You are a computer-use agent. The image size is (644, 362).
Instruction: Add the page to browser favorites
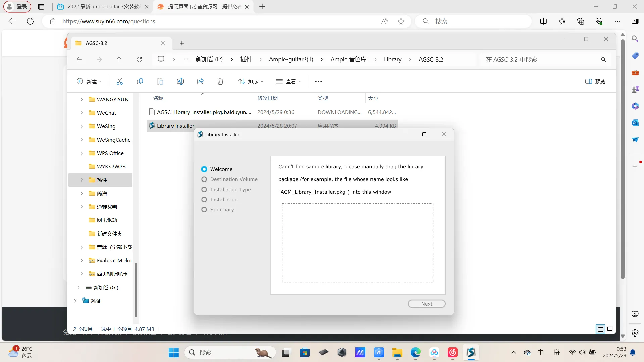coord(401,21)
